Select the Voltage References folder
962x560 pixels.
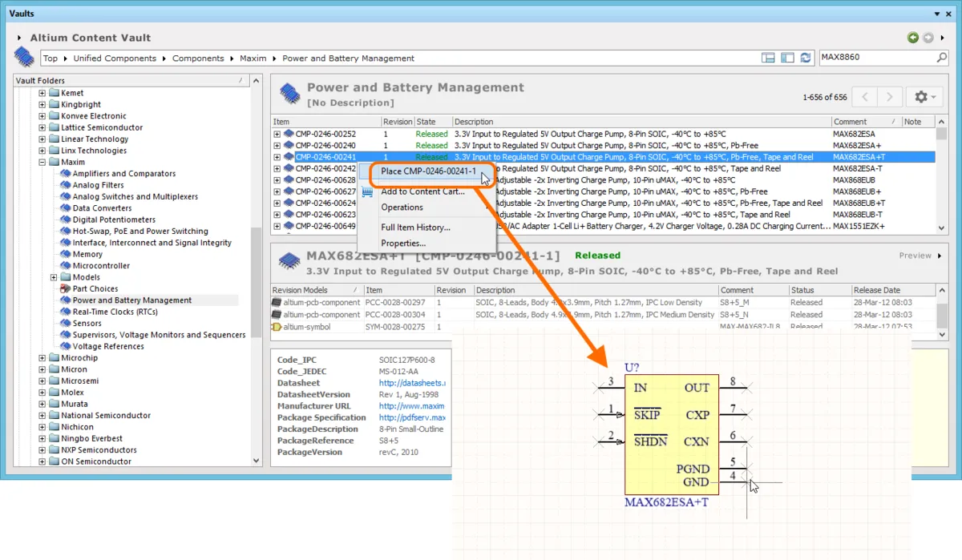[108, 346]
